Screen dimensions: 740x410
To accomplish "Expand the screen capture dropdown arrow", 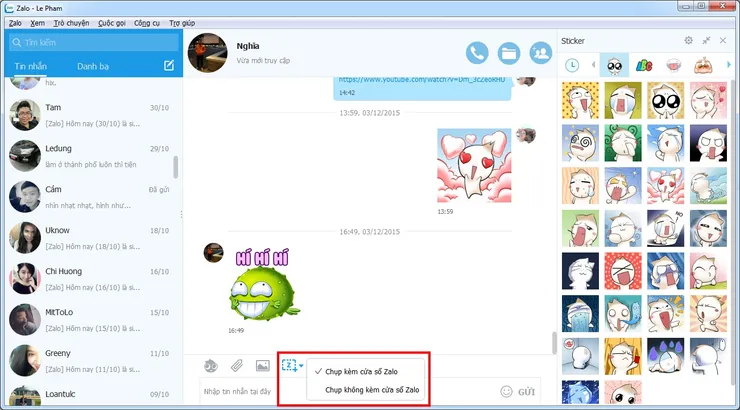I will pyautogui.click(x=301, y=366).
